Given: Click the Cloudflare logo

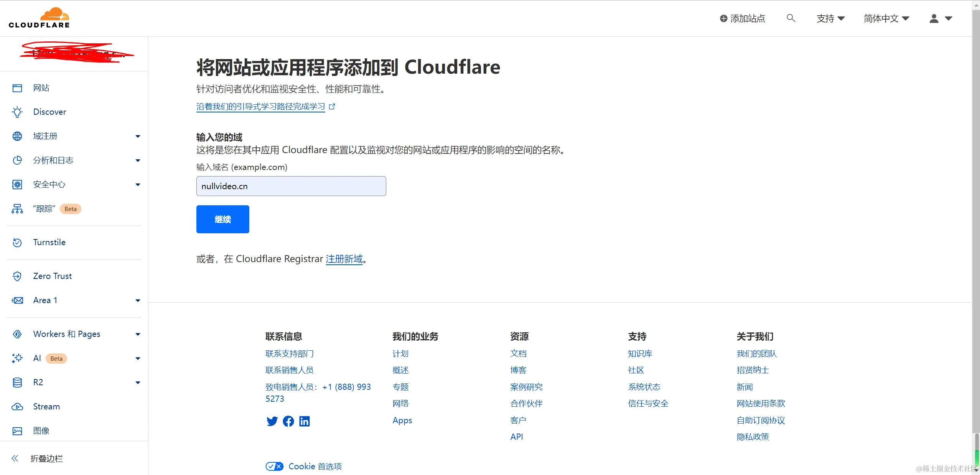Looking at the screenshot, I should 39,17.
